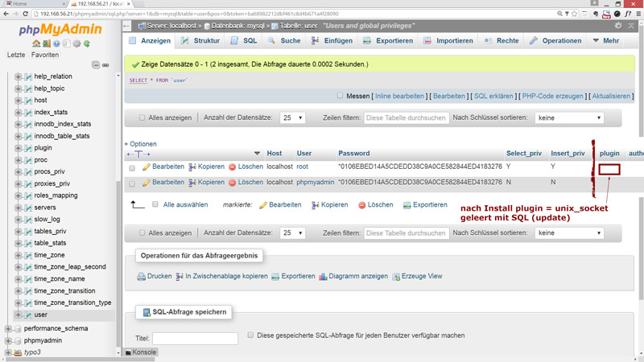Click the chart icon for Diagramm anzeigen
The image size is (644, 362).
[x=324, y=277]
